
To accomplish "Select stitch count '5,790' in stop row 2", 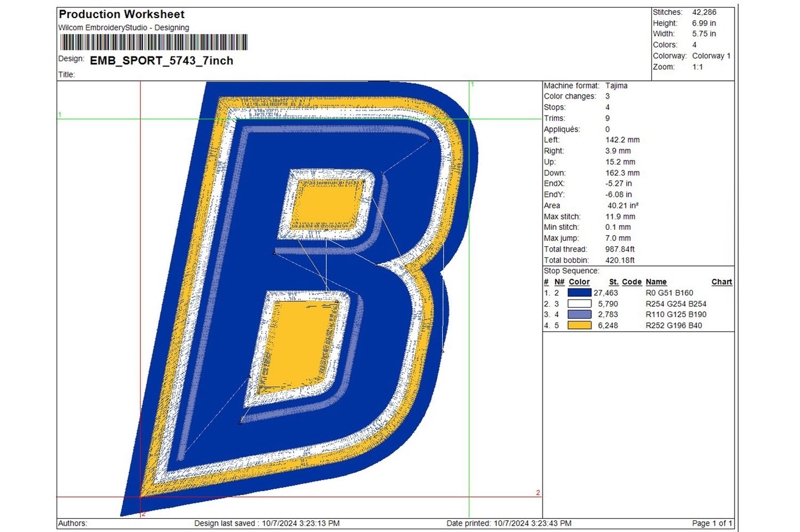I will point(608,304).
